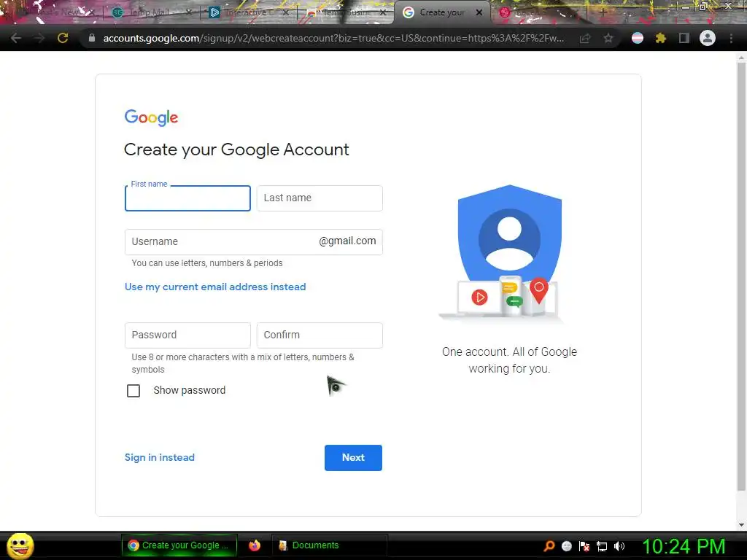The height and width of the screenshot is (560, 747).
Task: Click the flag with red X tray icon
Action: (584, 545)
